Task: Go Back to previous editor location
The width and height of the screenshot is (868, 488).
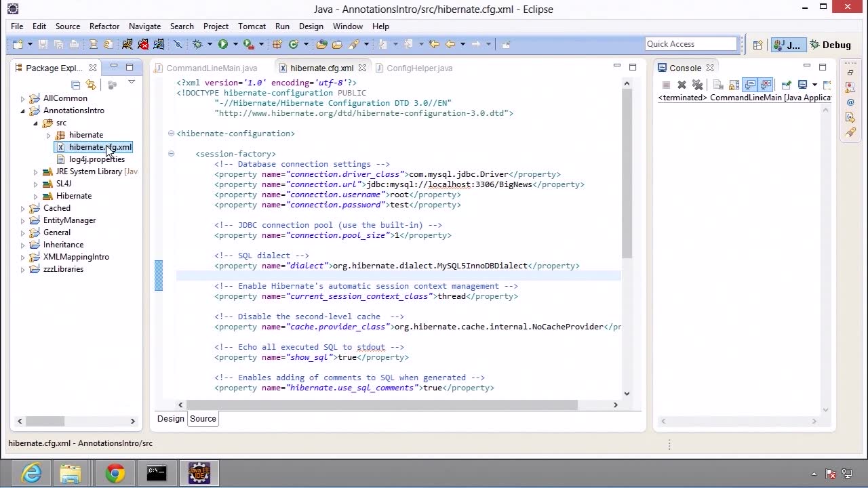Action: click(x=450, y=44)
